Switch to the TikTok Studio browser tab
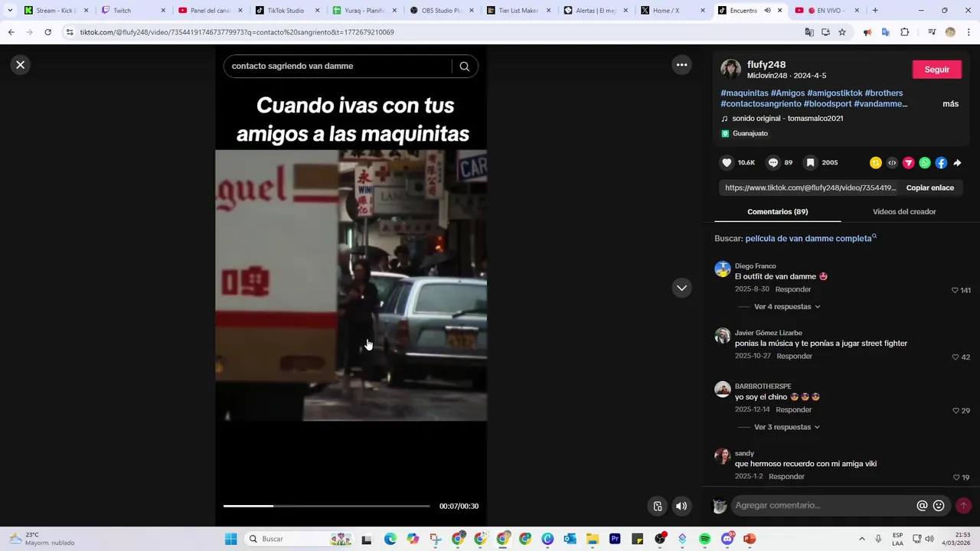Viewport: 980px width, 551px height. point(286,11)
